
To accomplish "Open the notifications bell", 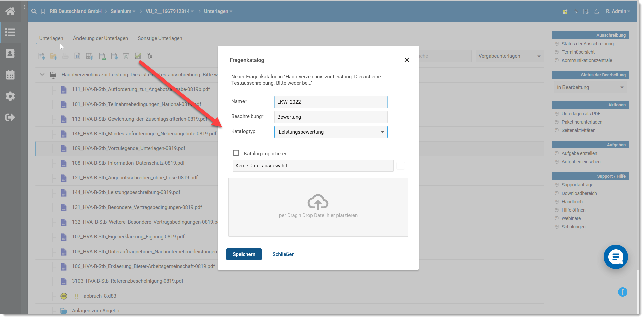I will pos(597,12).
